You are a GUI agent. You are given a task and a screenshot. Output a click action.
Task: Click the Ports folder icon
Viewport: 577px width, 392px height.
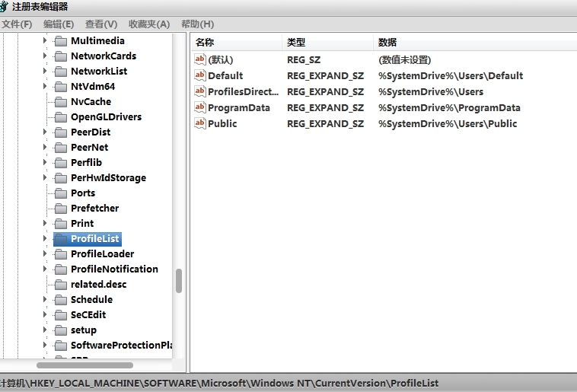pos(60,193)
